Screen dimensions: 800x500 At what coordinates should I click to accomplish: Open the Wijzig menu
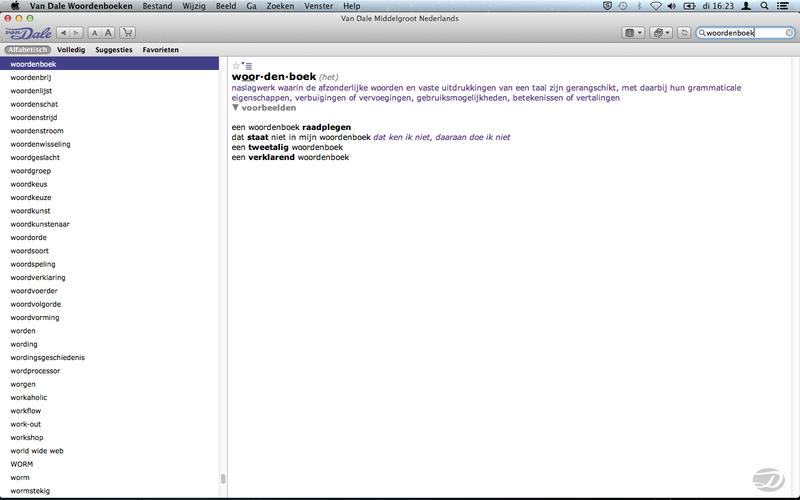point(194,6)
